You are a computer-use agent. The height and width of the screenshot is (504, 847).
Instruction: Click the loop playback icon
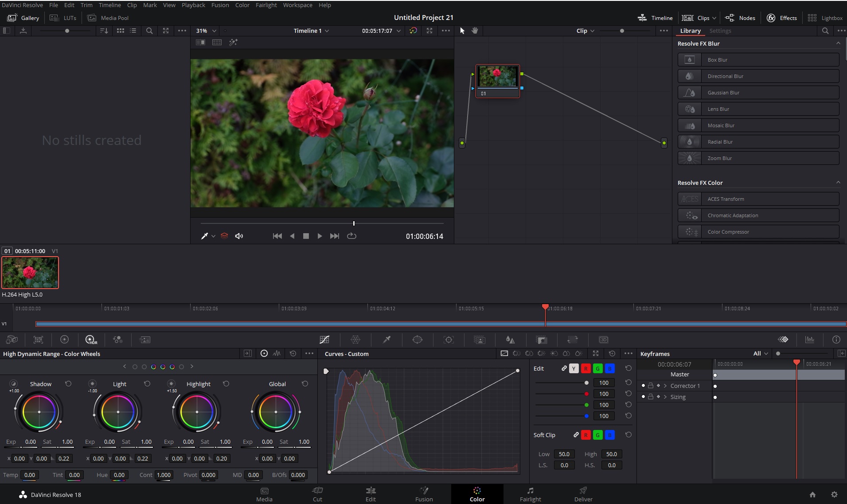(351, 236)
